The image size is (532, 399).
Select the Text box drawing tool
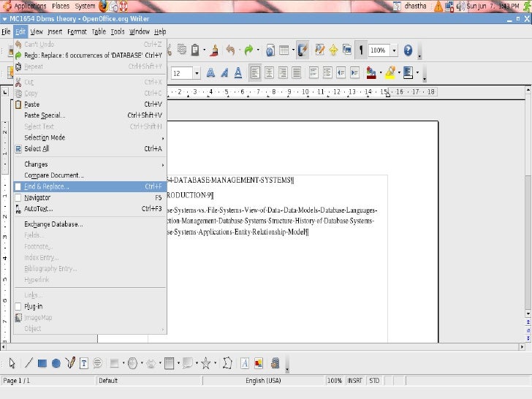(84, 363)
